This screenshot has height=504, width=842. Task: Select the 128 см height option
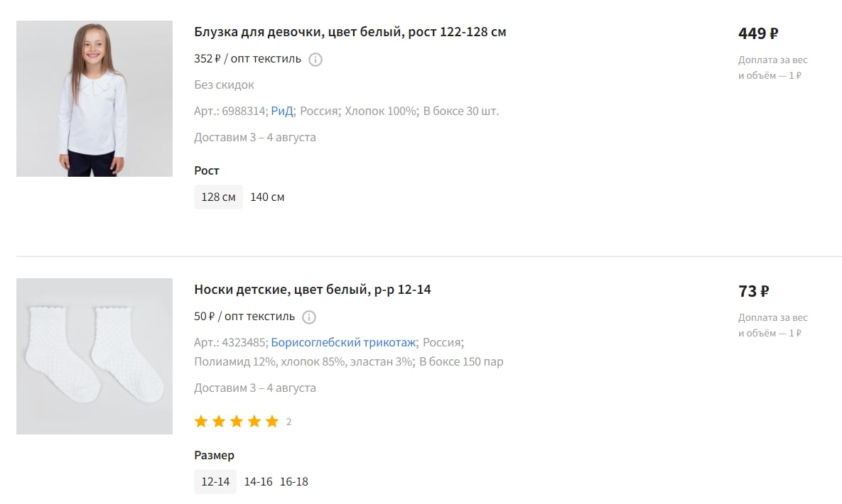tap(219, 197)
